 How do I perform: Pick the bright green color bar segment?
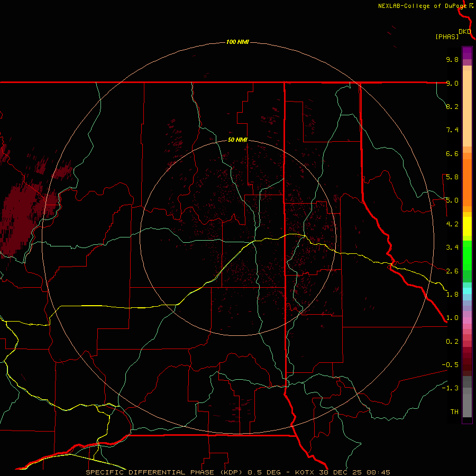[x=467, y=255]
